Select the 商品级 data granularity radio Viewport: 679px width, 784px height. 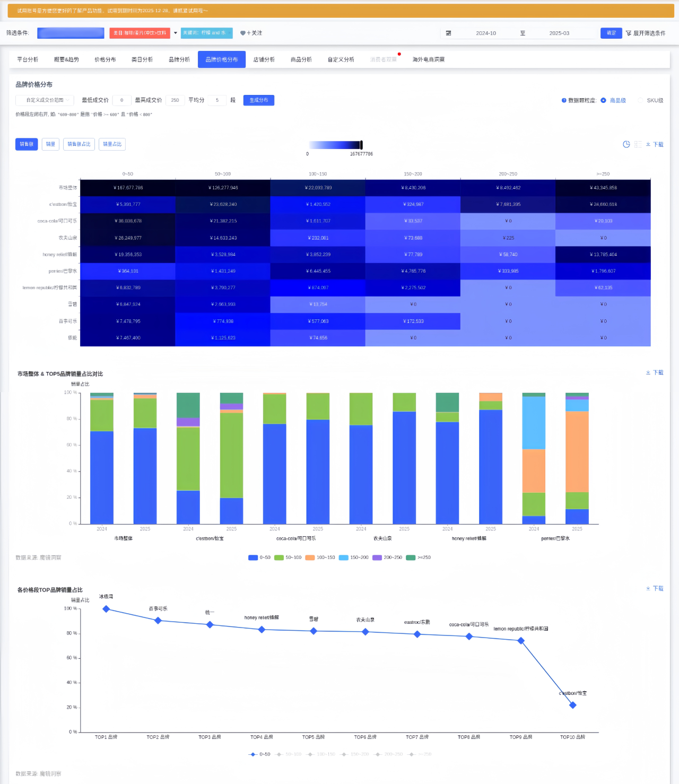point(603,100)
